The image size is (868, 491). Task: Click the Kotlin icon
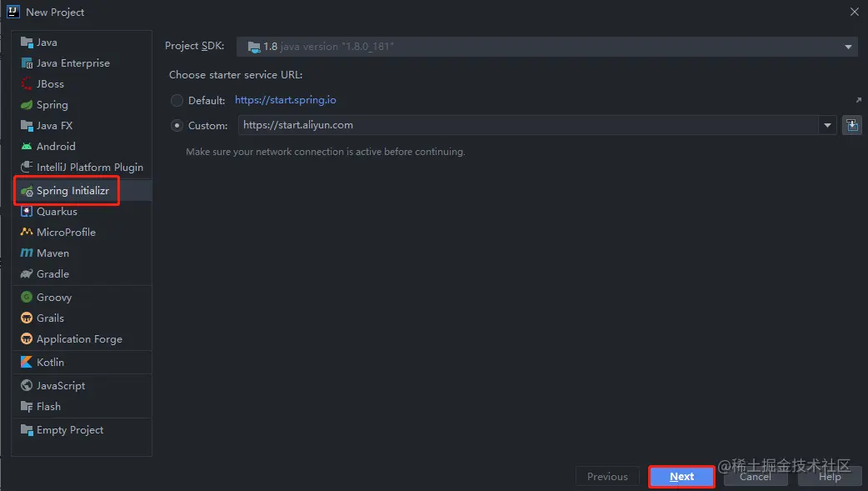point(27,362)
